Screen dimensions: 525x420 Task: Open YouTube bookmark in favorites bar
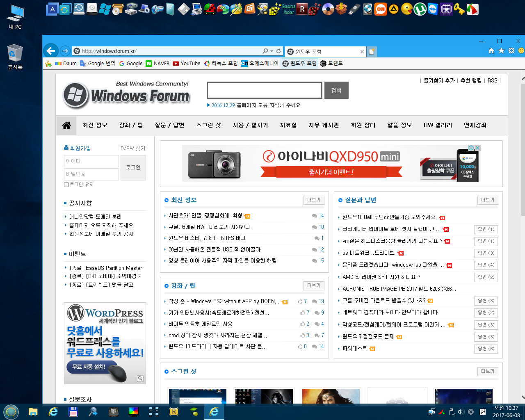(x=187, y=64)
